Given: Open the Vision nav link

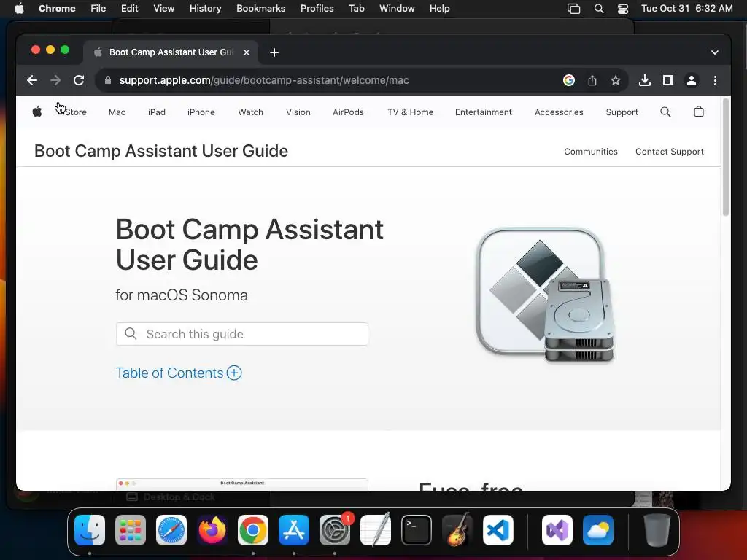Looking at the screenshot, I should (x=298, y=112).
